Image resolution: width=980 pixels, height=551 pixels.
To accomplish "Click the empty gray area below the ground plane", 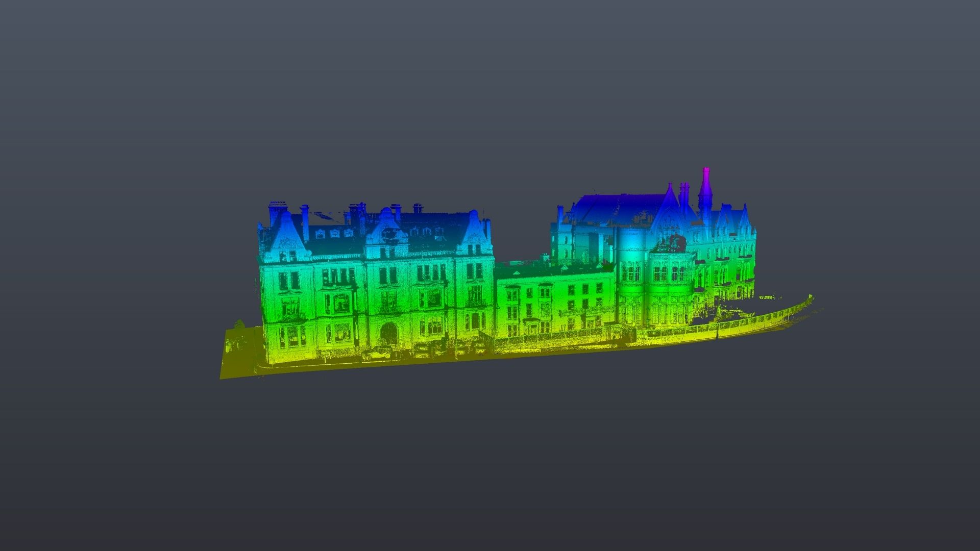I will (x=490, y=459).
